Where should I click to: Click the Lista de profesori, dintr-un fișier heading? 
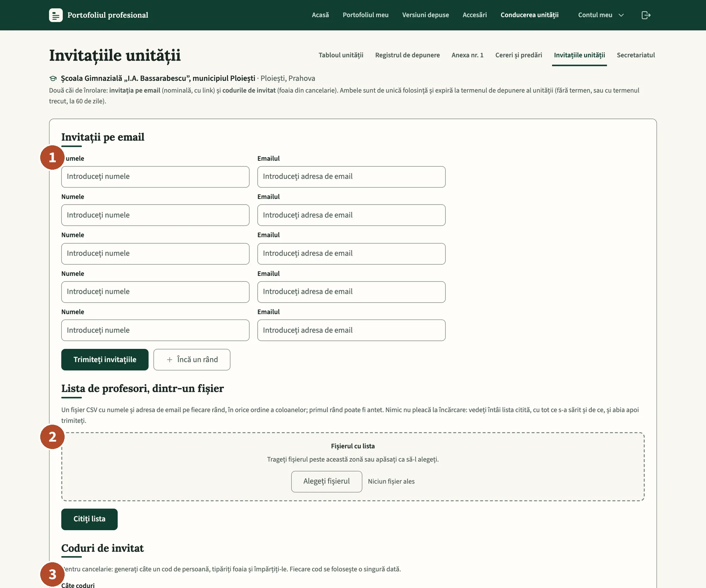pyautogui.click(x=142, y=388)
